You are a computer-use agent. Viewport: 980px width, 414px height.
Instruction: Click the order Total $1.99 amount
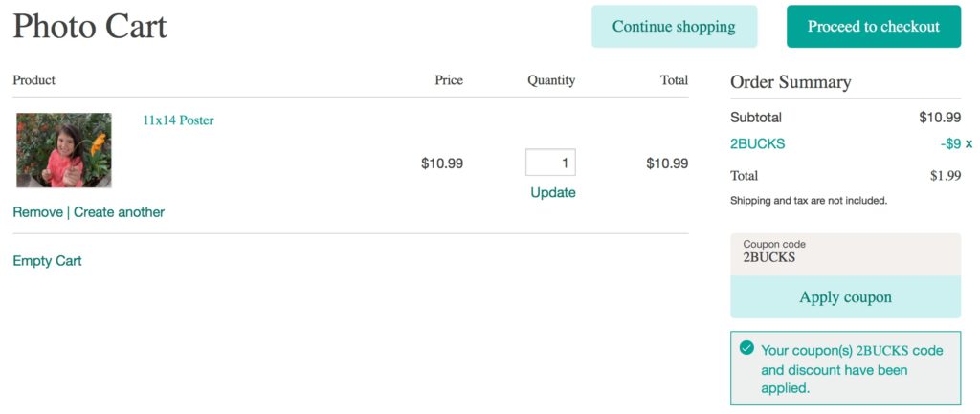[945, 176]
